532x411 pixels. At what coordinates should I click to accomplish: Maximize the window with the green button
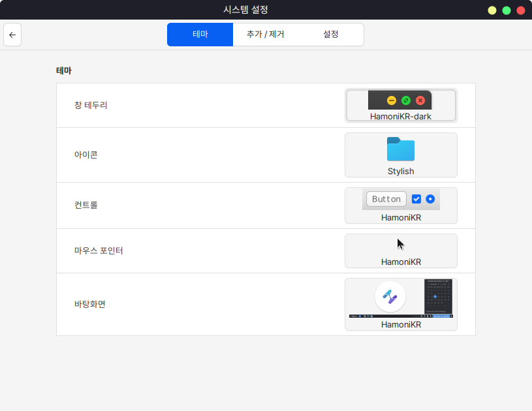coord(507,10)
